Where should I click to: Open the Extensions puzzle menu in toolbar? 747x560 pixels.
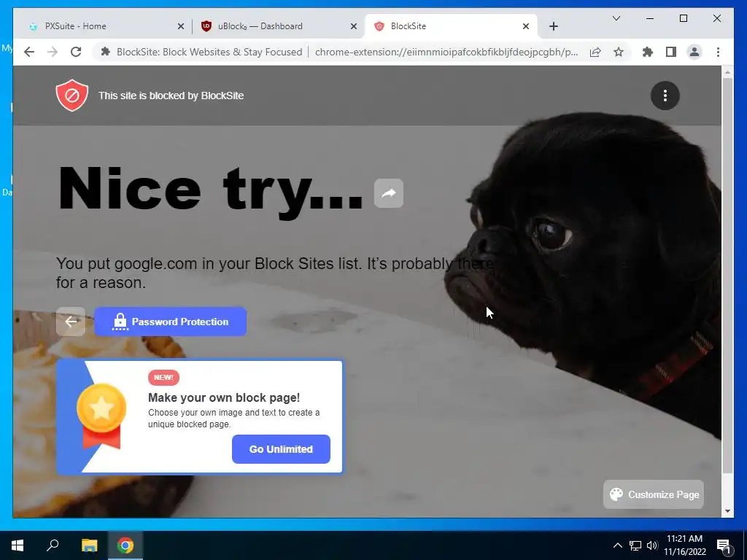tap(648, 52)
